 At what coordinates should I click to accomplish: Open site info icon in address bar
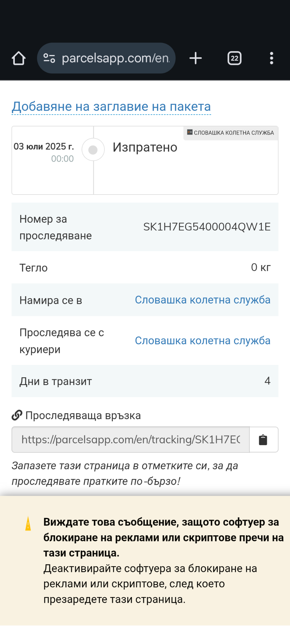[49, 58]
